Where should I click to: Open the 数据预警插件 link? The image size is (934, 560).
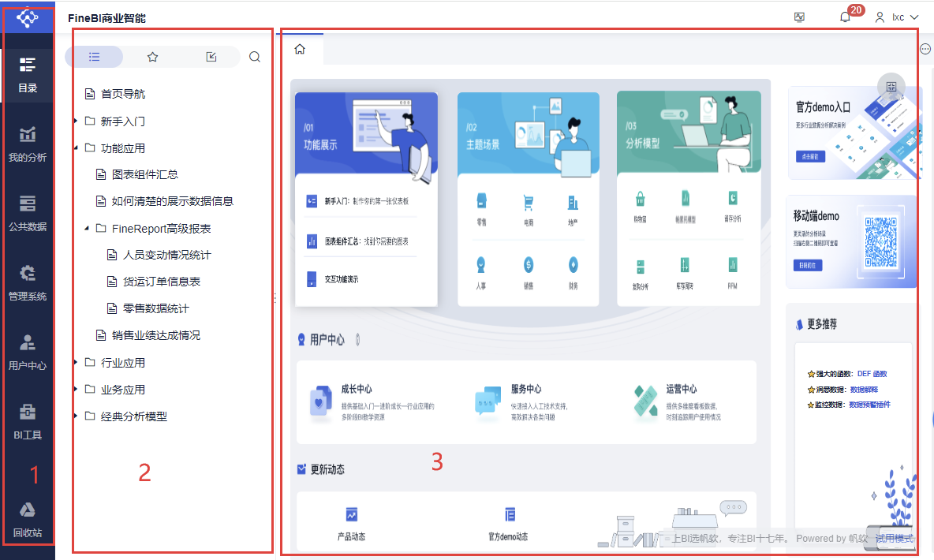coord(869,404)
